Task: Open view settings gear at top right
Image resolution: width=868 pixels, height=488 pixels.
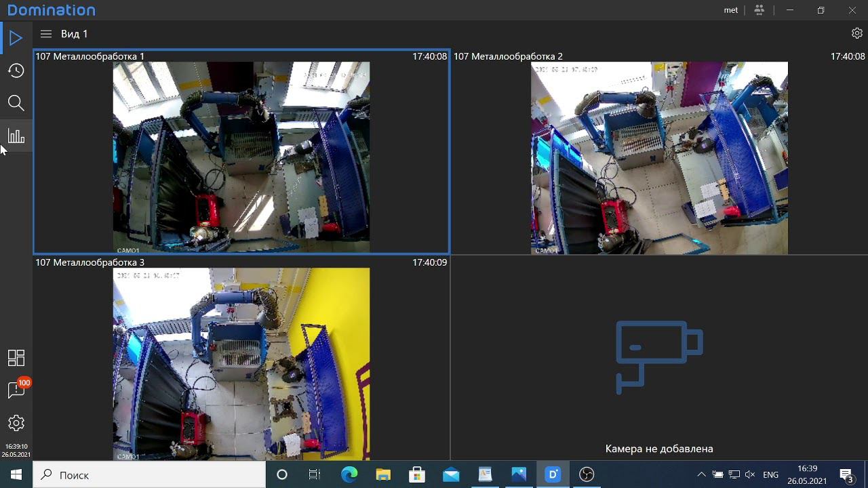Action: [x=856, y=33]
